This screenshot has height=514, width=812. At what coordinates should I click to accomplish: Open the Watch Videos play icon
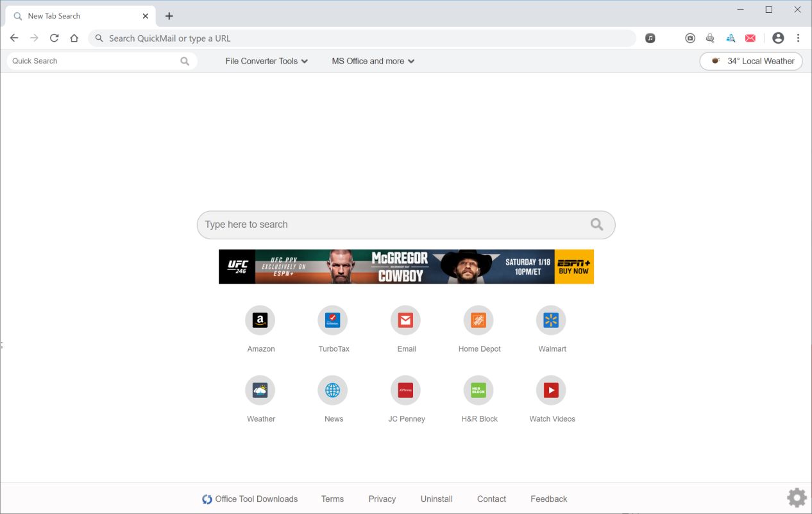[551, 390]
